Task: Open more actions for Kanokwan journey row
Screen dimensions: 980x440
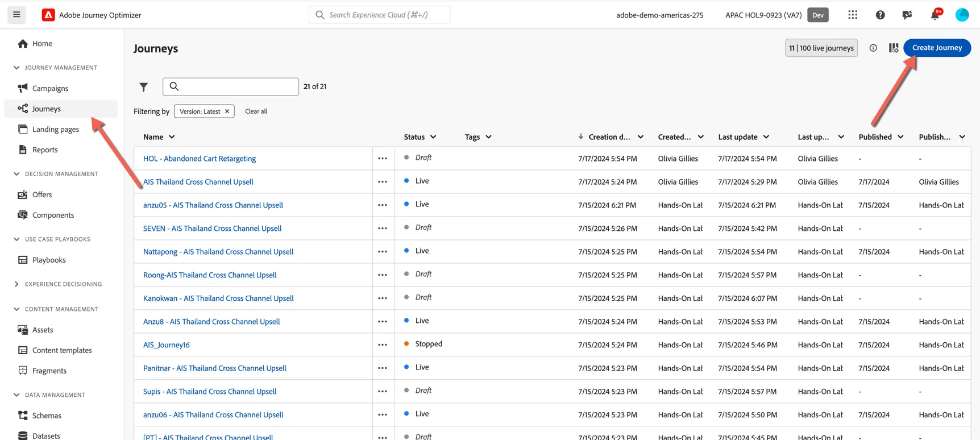Action: tap(383, 298)
